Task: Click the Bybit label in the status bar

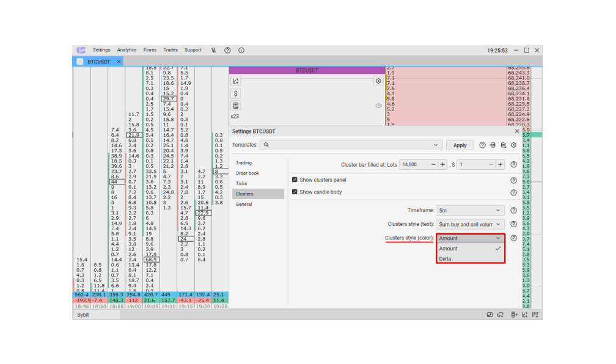Action: tap(83, 315)
